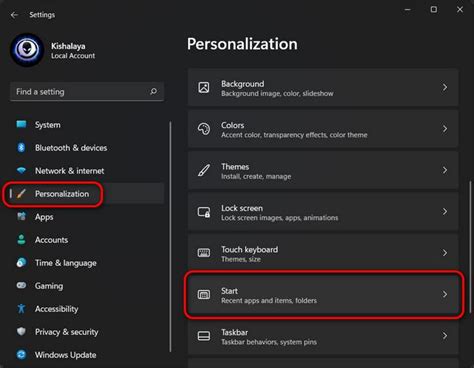Open the Taskbar settings title
The width and height of the screenshot is (474, 368).
pos(235,332)
